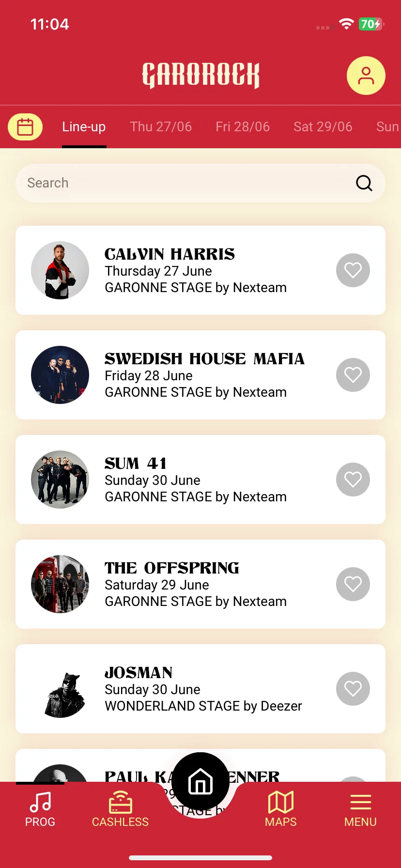401x868 pixels.
Task: Open the user profile icon
Action: (366, 76)
